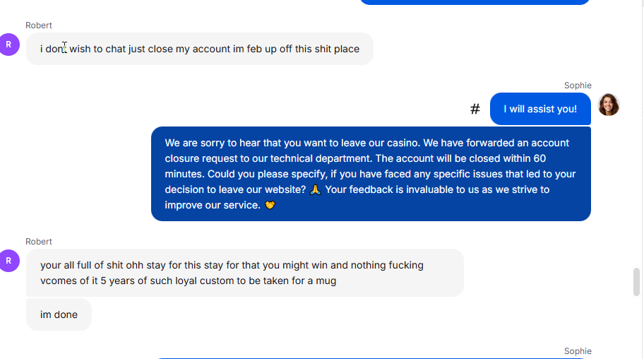Viewport: 644px width, 359px height.
Task: Click Robert's purple avatar beside "your all full" message
Action: pos(8,261)
